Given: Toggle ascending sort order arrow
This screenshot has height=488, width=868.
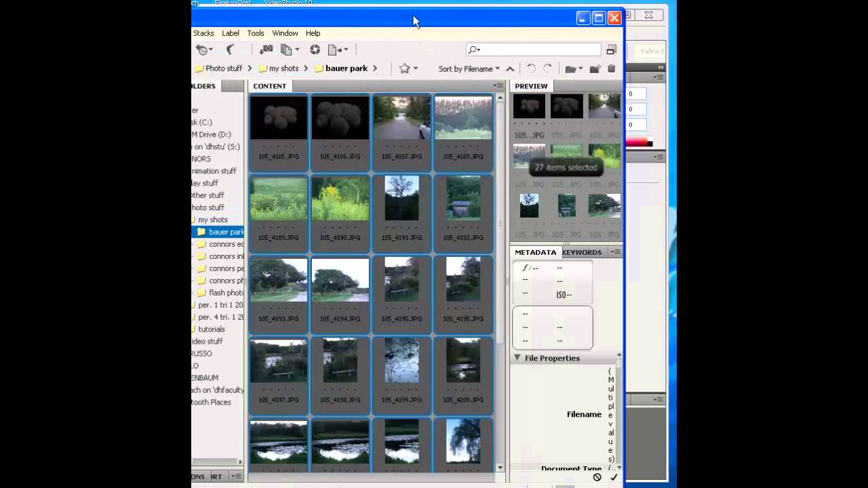Looking at the screenshot, I should [510, 68].
